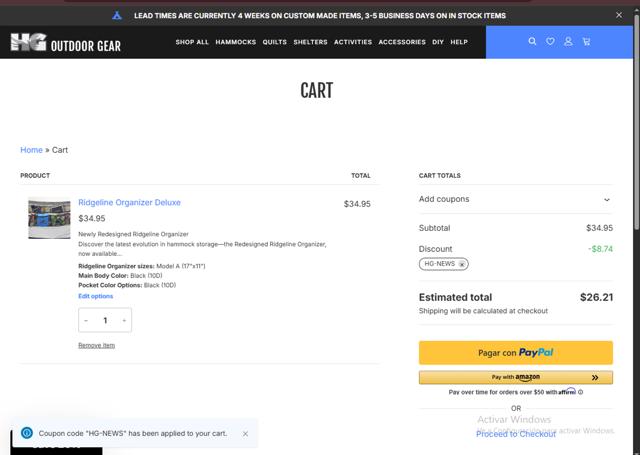Viewport: 640px width, 455px height.
Task: Click Edit options link
Action: pos(96,296)
